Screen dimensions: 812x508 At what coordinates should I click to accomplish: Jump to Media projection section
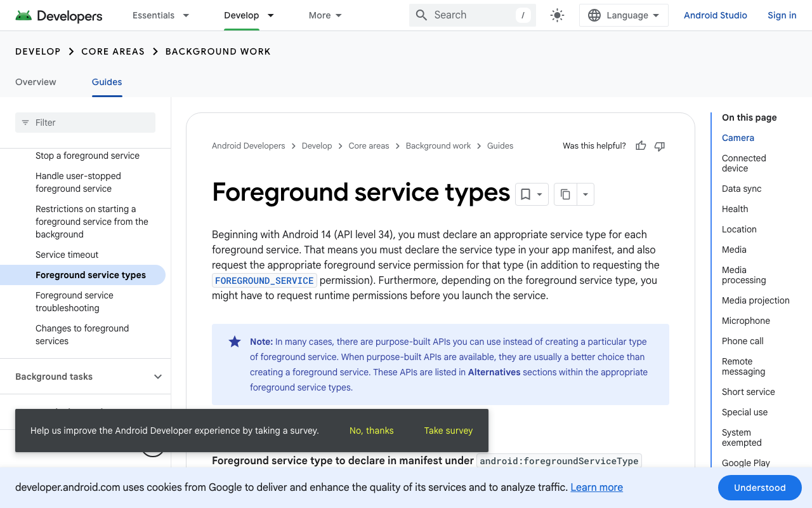click(x=756, y=300)
